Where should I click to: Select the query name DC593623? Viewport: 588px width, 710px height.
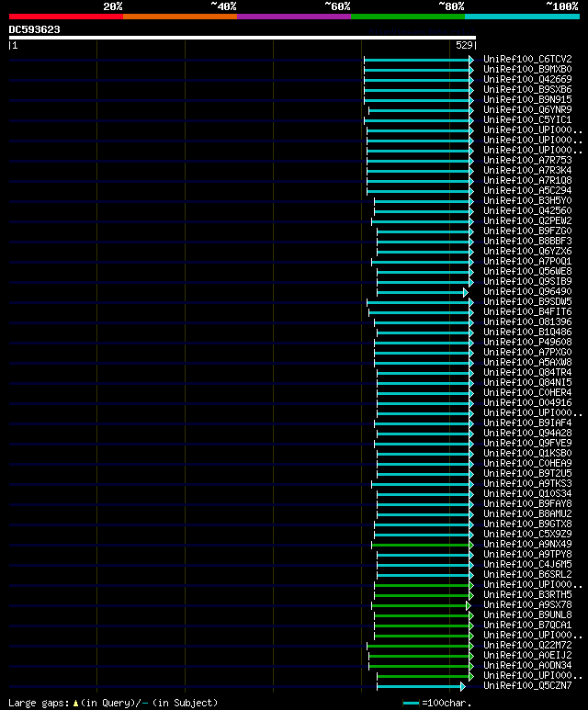tap(34, 30)
